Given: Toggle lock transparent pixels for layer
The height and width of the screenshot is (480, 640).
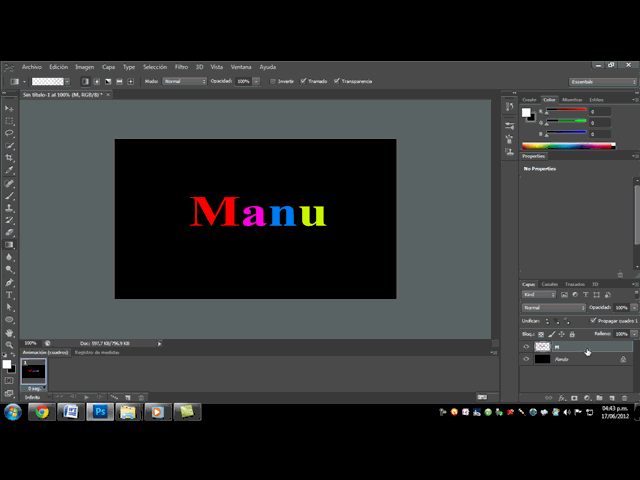Looking at the screenshot, I should 541,334.
